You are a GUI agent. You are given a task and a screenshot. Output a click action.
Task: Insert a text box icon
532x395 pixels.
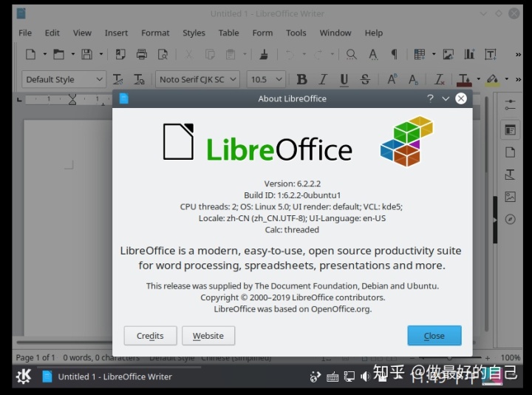click(x=491, y=54)
